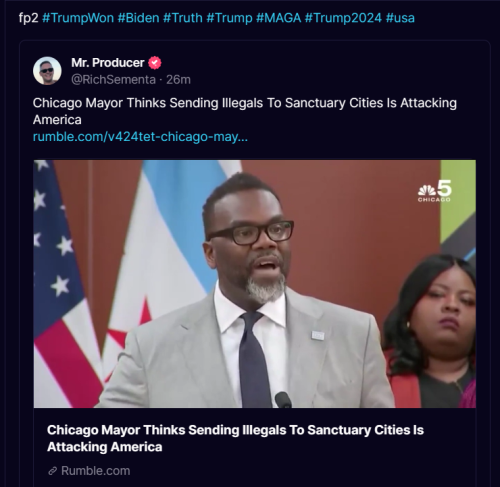Click the chain link icon beside Rumble.com

[52, 471]
